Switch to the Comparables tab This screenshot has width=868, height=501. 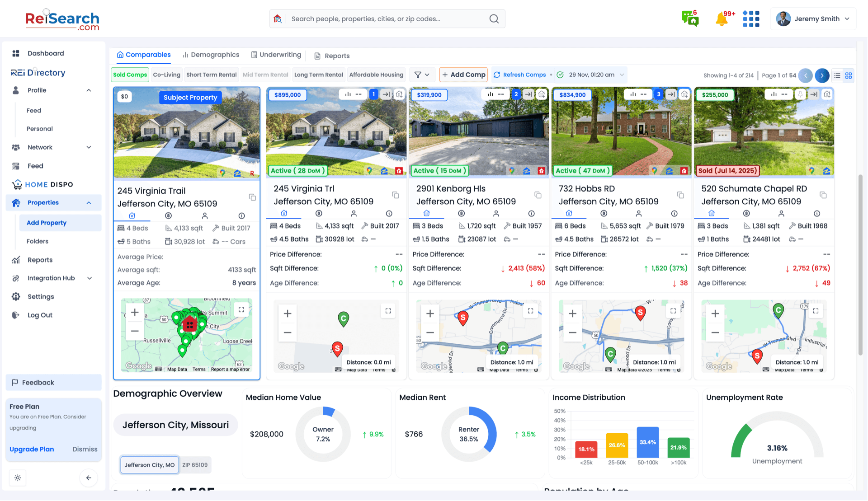pos(144,55)
